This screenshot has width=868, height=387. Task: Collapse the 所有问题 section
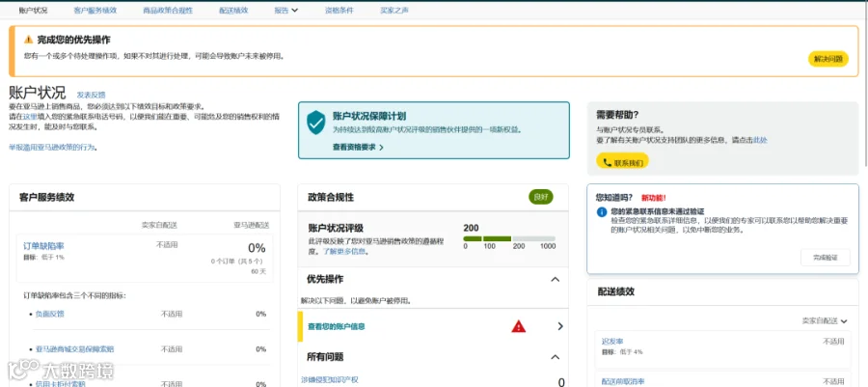click(x=556, y=357)
